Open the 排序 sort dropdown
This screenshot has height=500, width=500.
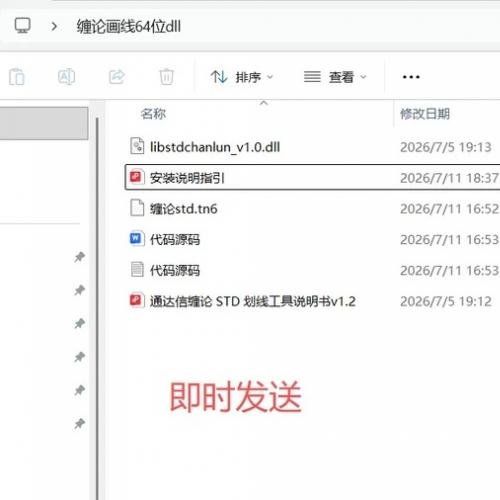tap(242, 77)
